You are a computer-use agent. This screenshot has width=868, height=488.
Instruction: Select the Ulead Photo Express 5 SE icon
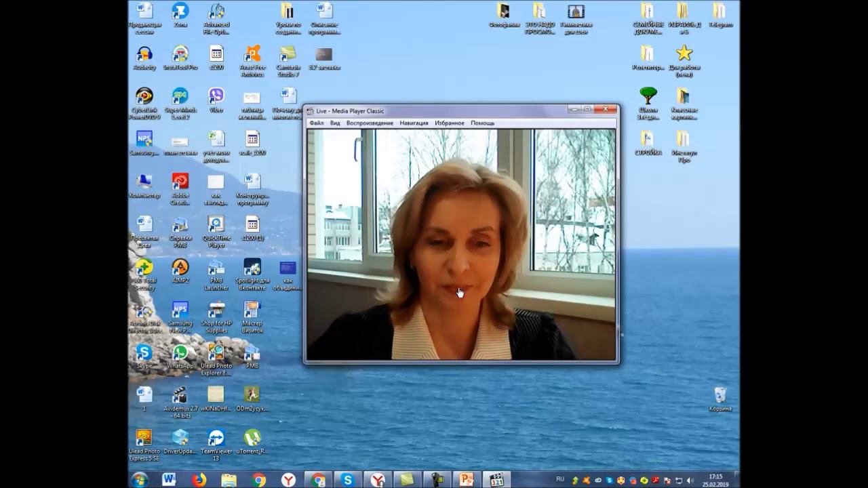point(144,445)
